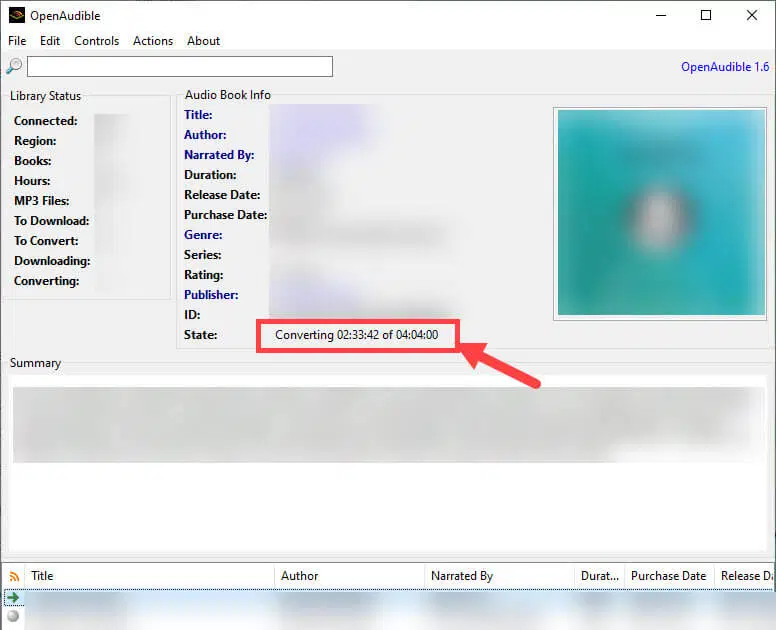This screenshot has width=776, height=630.
Task: Maximize the OpenAudible window
Action: (x=706, y=15)
